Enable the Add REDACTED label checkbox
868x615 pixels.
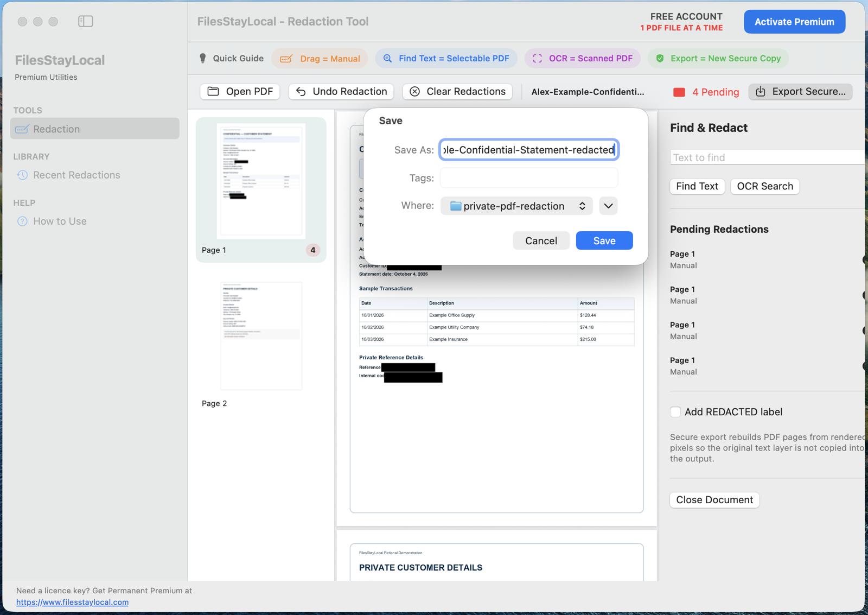tap(675, 412)
